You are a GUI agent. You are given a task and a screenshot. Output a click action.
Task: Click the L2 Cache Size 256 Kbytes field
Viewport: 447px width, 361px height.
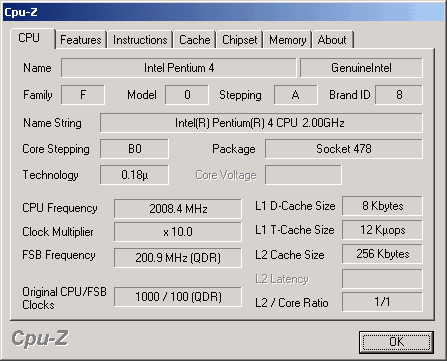[x=382, y=254]
